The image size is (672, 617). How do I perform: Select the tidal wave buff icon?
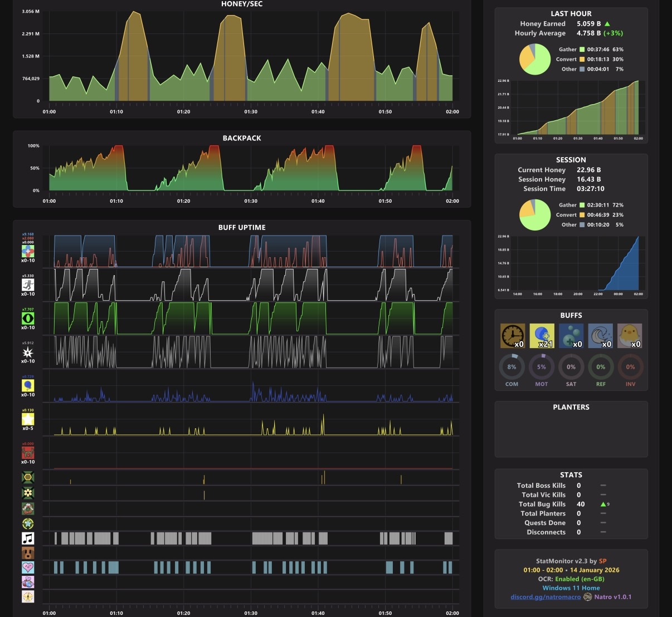point(600,336)
